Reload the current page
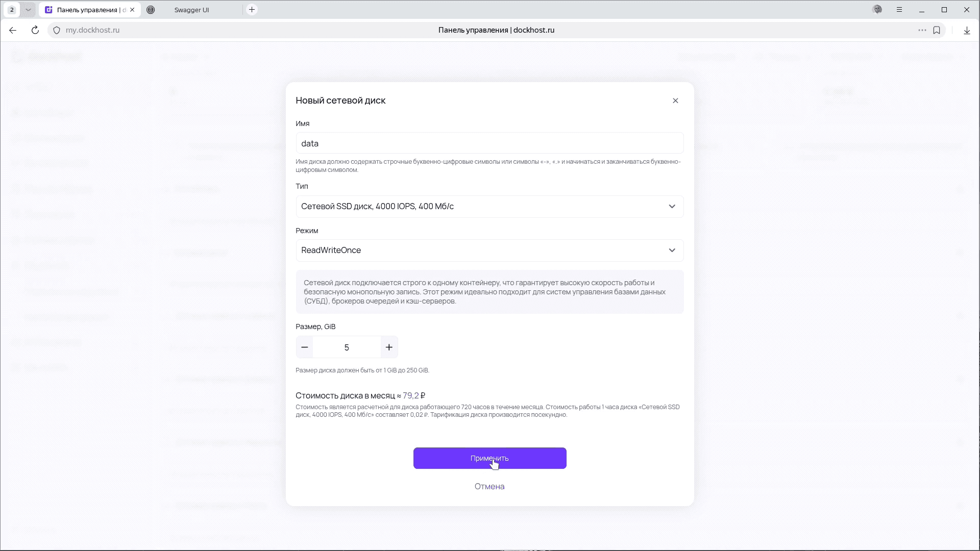980x551 pixels. [35, 30]
